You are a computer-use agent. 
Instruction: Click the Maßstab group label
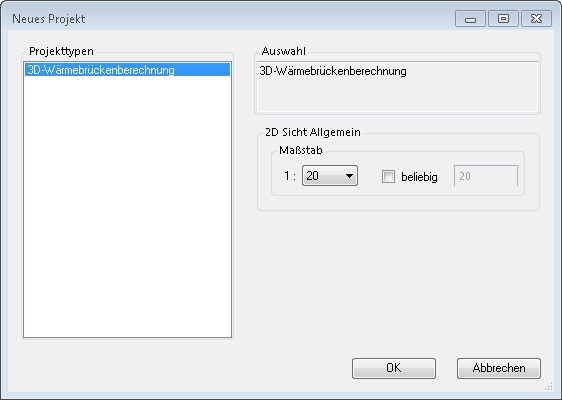[301, 150]
